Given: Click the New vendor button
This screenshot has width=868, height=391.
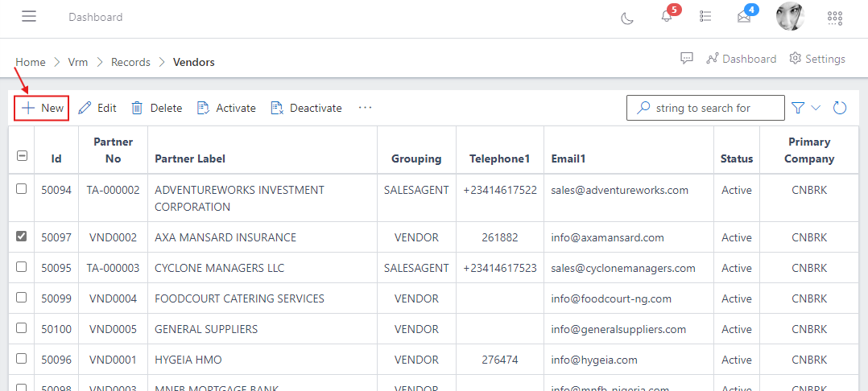Looking at the screenshot, I should pyautogui.click(x=42, y=108).
